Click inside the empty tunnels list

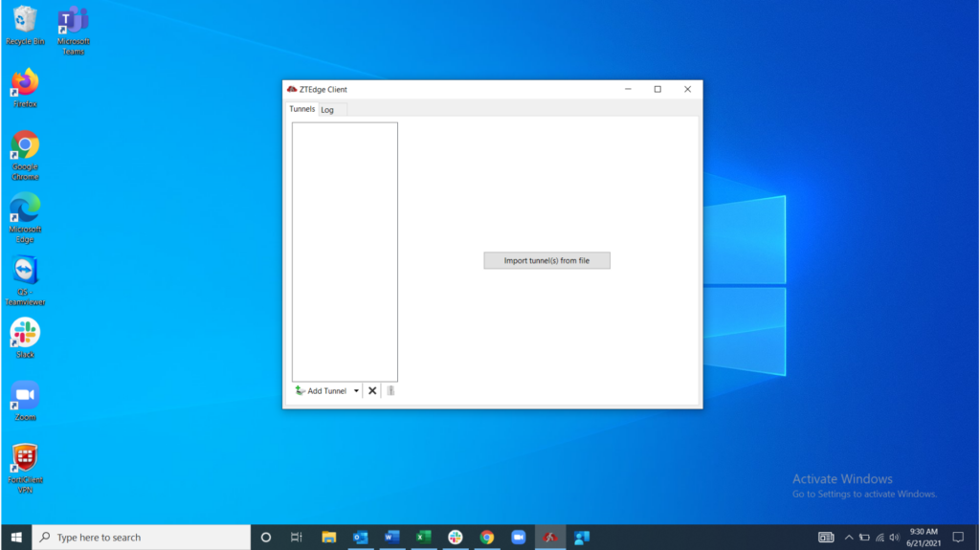[x=345, y=251]
